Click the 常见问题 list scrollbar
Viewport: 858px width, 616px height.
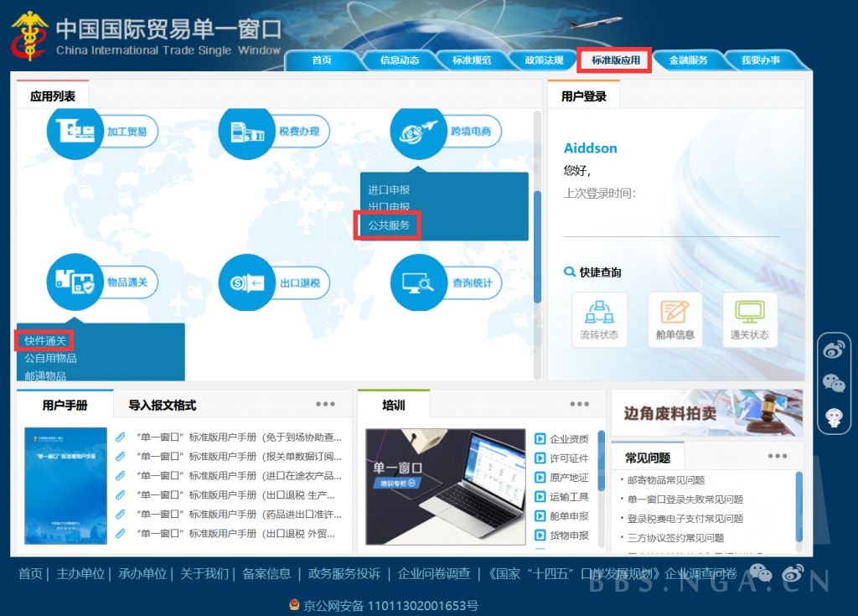[799, 507]
